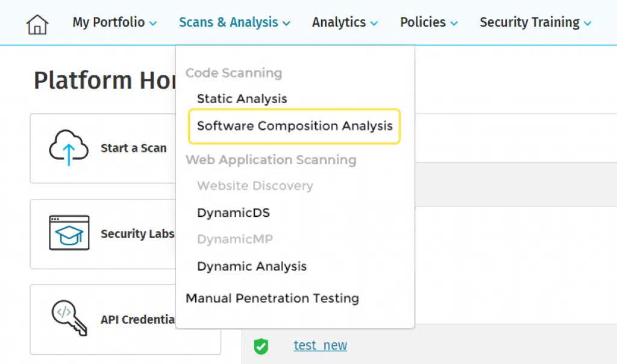Choose Software Composition Analysis

(294, 126)
